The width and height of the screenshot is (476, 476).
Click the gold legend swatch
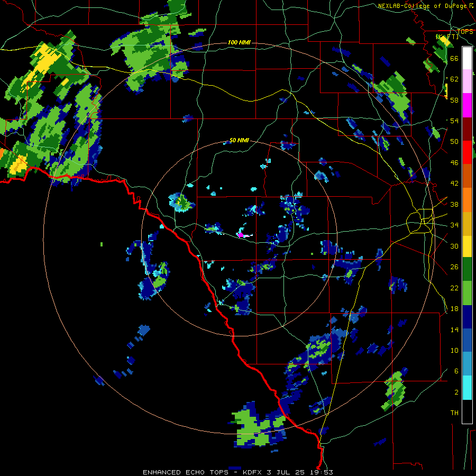467,224
